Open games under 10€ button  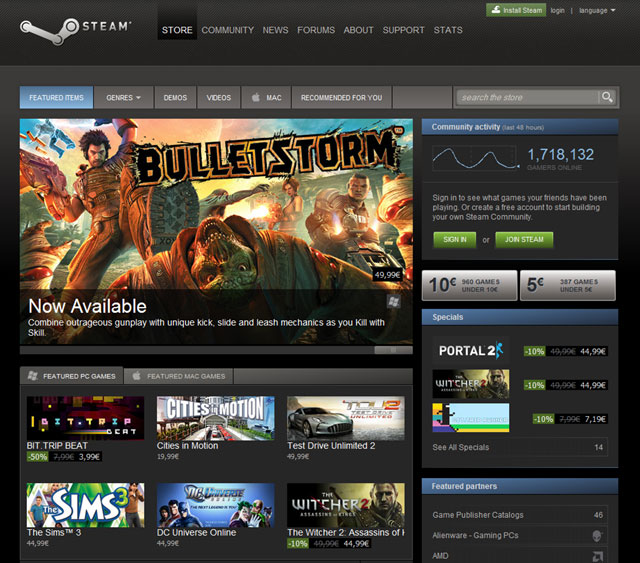point(469,285)
